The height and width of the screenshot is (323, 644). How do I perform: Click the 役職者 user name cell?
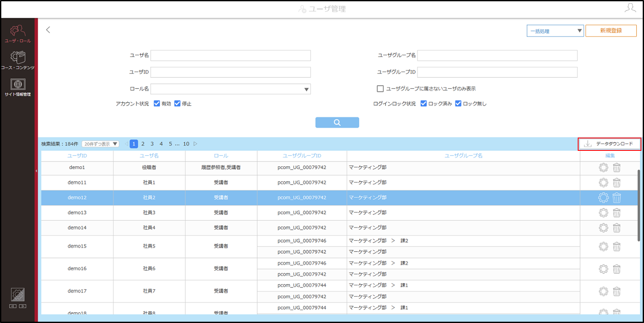click(x=149, y=167)
